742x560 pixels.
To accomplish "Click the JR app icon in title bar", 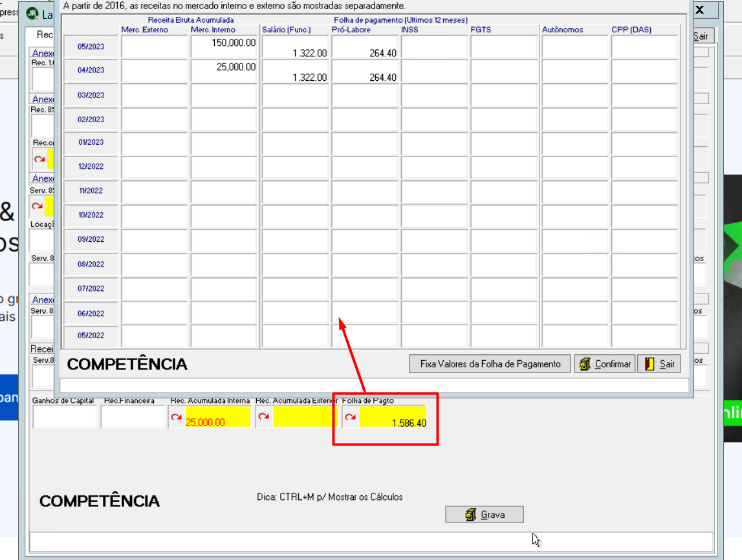I will 32,14.
